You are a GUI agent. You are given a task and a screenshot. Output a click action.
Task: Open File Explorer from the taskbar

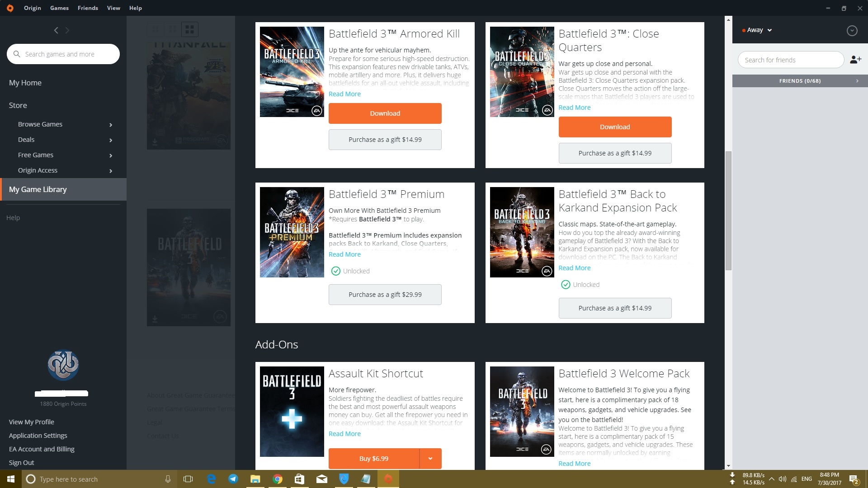click(x=255, y=479)
